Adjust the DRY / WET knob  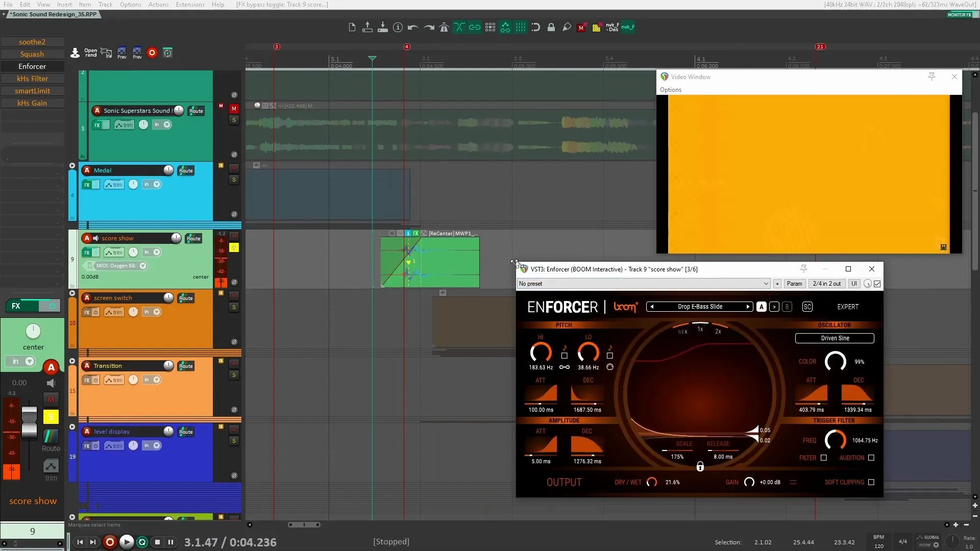pyautogui.click(x=652, y=482)
